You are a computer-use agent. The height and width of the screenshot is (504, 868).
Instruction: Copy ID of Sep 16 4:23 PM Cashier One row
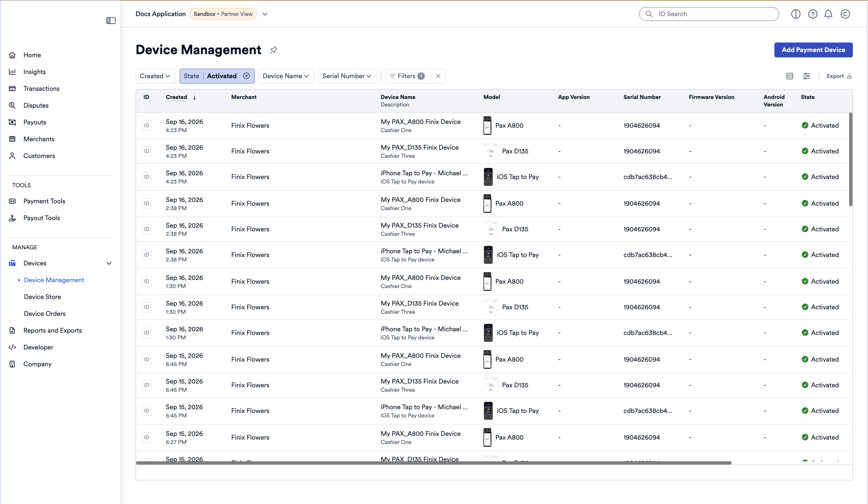tap(147, 125)
